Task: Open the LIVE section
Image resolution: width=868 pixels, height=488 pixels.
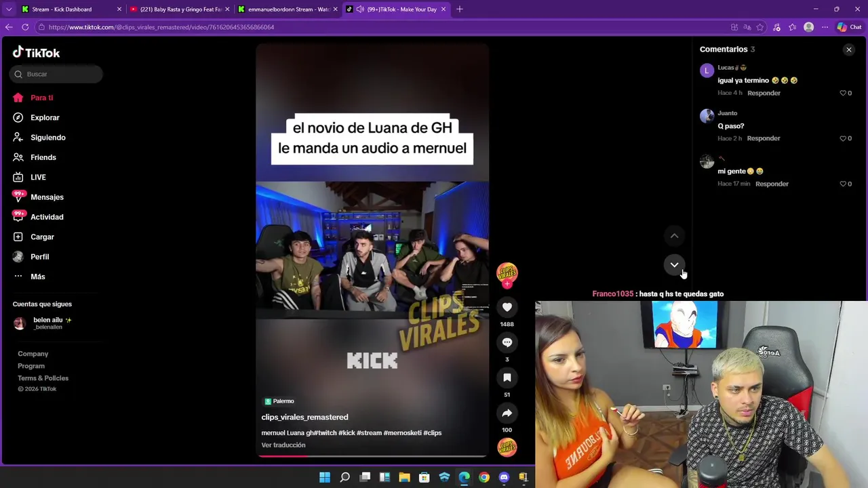Action: click(x=38, y=178)
